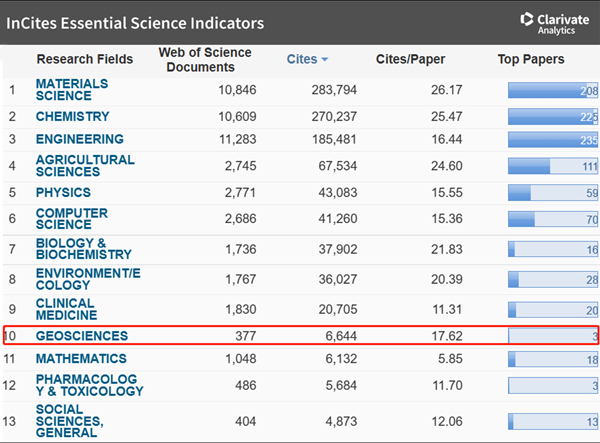The height and width of the screenshot is (443, 600).
Task: Click the Physics research field
Action: pyautogui.click(x=63, y=192)
